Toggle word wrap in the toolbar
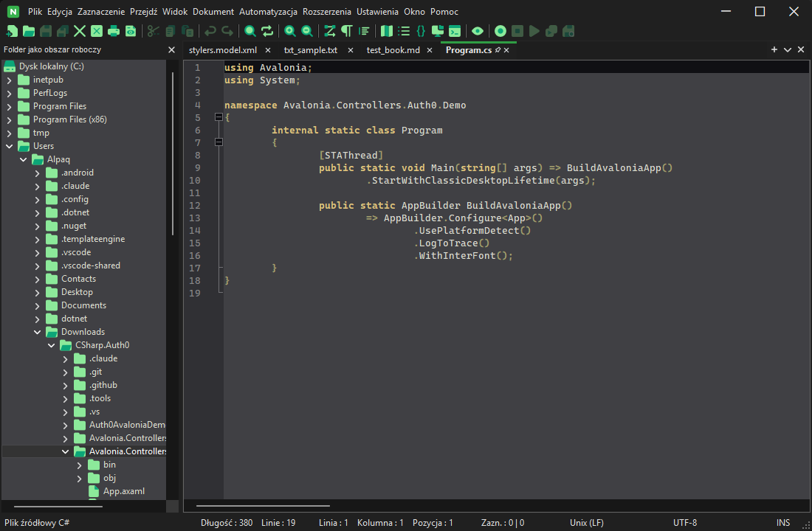 [x=330, y=31]
